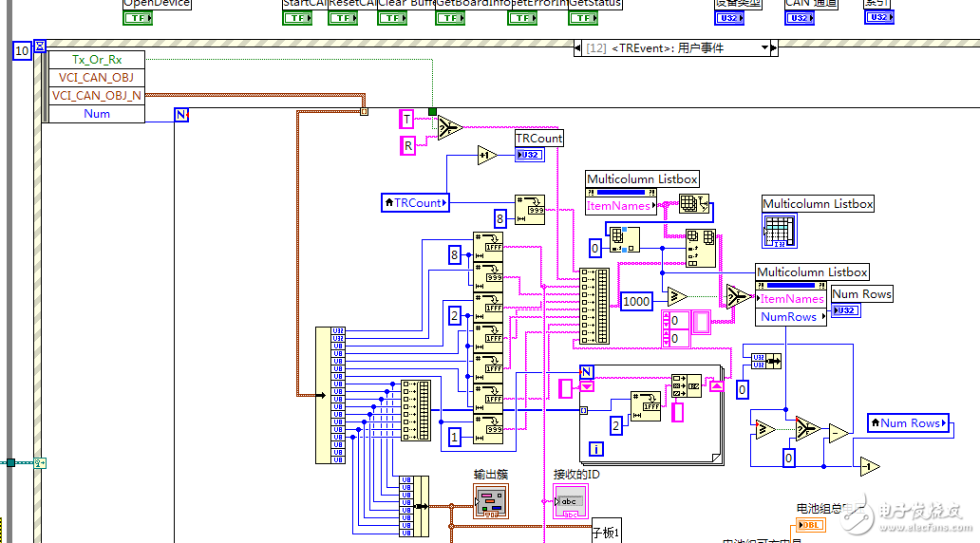Screen dimensions: 980x543
Task: Click the Concatenate Strings node in the loop
Action: (x=687, y=386)
